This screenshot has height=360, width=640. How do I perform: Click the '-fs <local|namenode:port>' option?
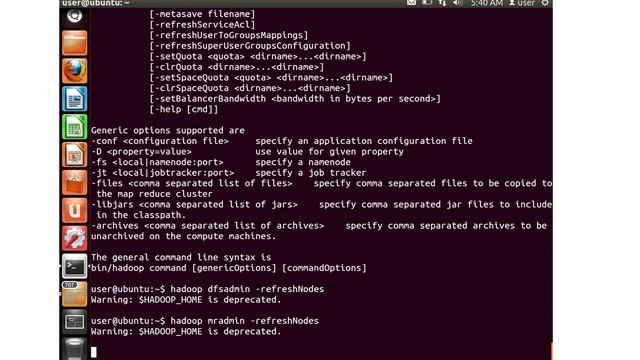157,162
